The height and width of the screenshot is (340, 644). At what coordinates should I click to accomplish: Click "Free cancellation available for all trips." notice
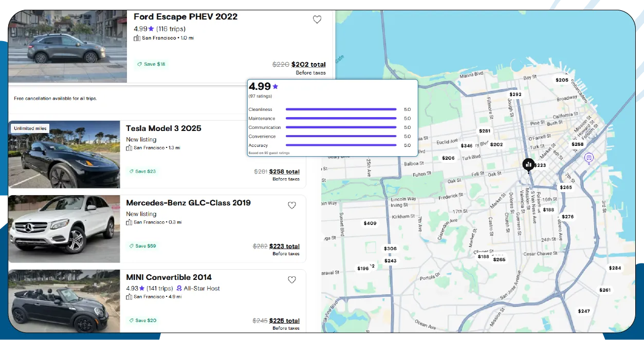(56, 98)
